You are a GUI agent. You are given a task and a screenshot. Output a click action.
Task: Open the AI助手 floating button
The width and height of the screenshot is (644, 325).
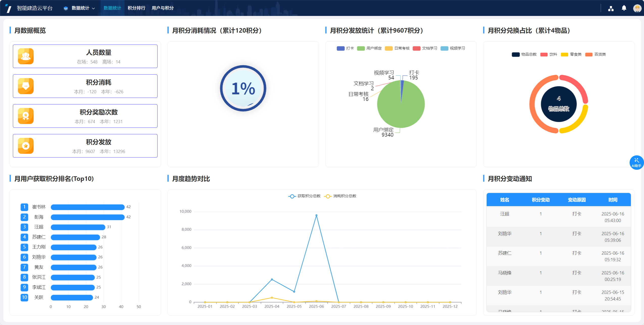[x=636, y=162]
